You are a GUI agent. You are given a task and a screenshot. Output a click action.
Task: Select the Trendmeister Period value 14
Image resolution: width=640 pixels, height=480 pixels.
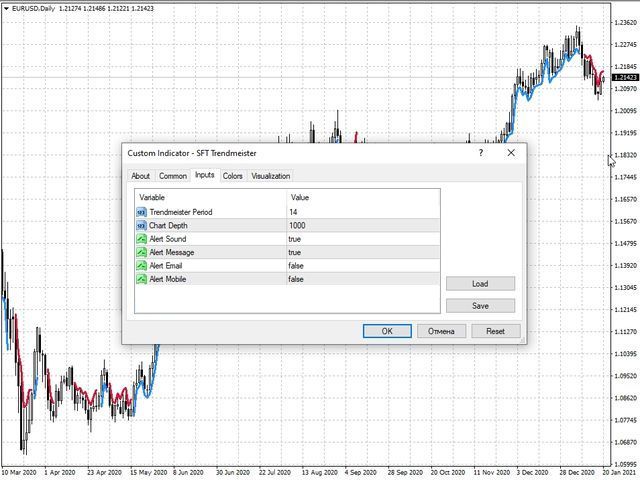[293, 212]
